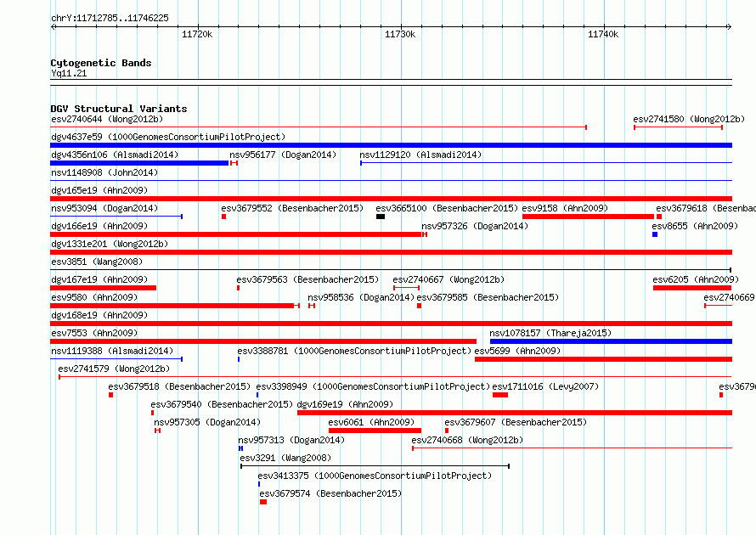756x535 pixels.
Task: Click esv3679552 (Besenbacher2015) label
Action: coord(292,208)
